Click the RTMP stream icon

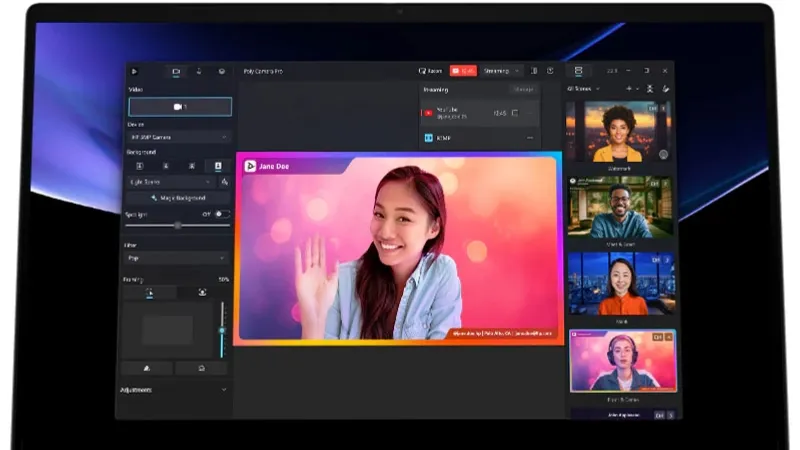[429, 137]
